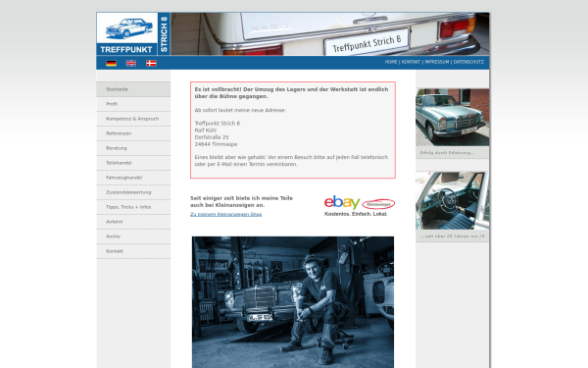
Task: Open Kompetenz & Anspruch in sidebar
Action: pyautogui.click(x=133, y=119)
